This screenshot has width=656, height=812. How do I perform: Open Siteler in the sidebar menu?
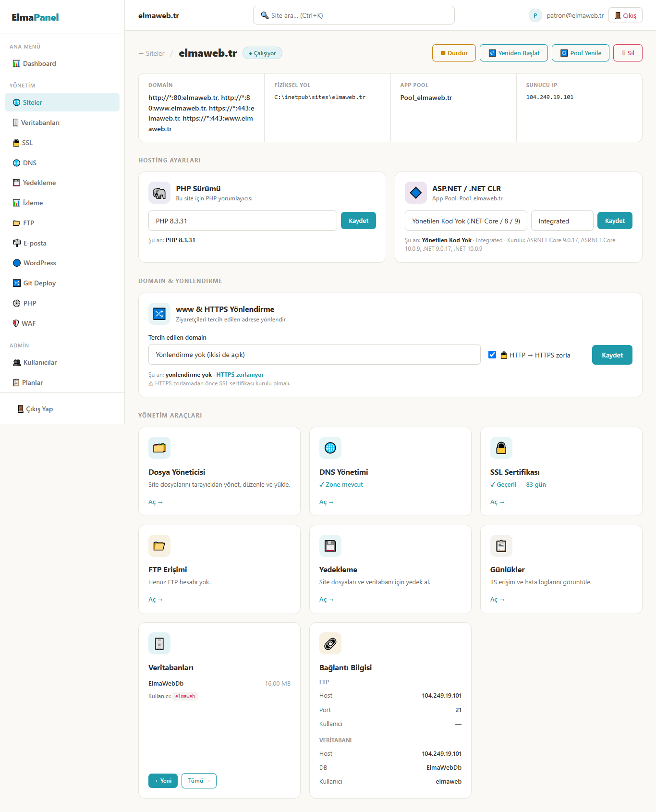(62, 102)
